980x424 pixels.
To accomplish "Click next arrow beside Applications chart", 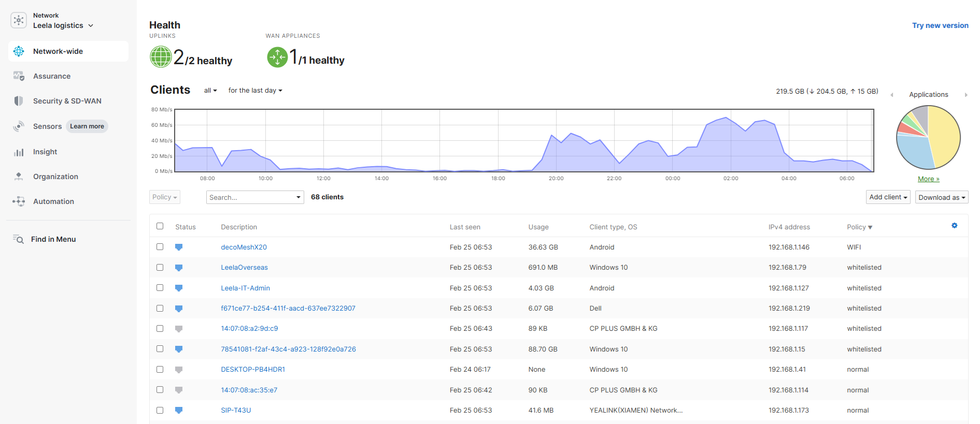I will coord(966,95).
